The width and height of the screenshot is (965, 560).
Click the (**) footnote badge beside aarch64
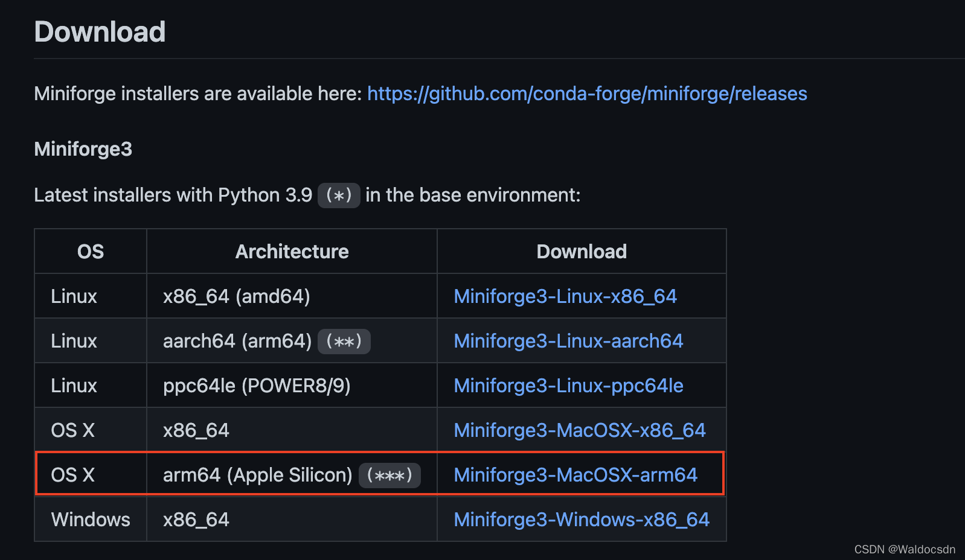[x=344, y=342]
